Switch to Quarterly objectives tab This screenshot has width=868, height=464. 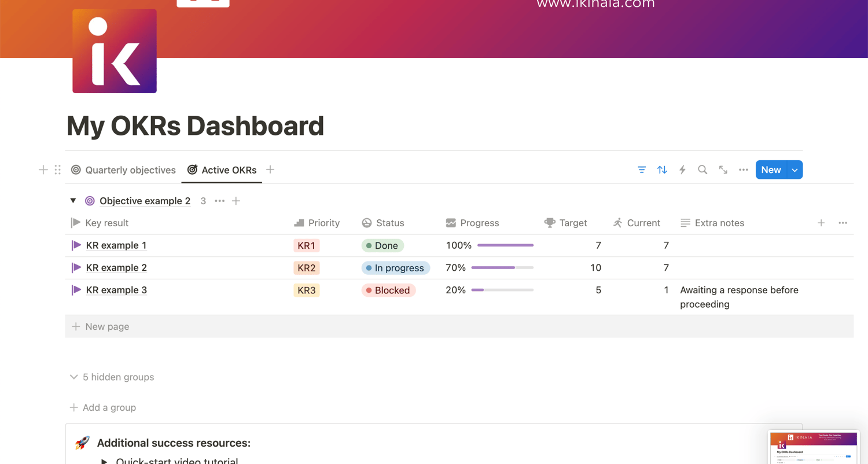pos(123,170)
